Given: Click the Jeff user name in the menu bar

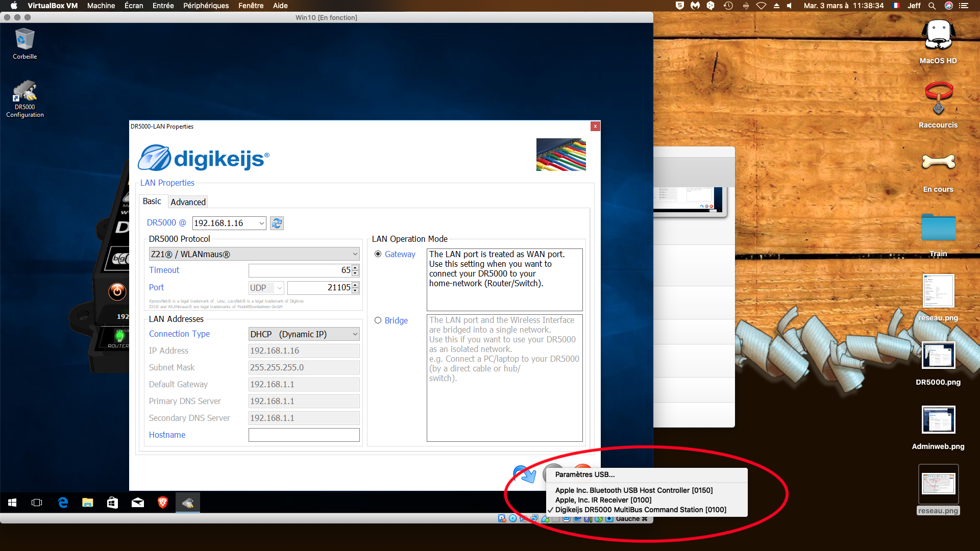Looking at the screenshot, I should tap(914, 6).
